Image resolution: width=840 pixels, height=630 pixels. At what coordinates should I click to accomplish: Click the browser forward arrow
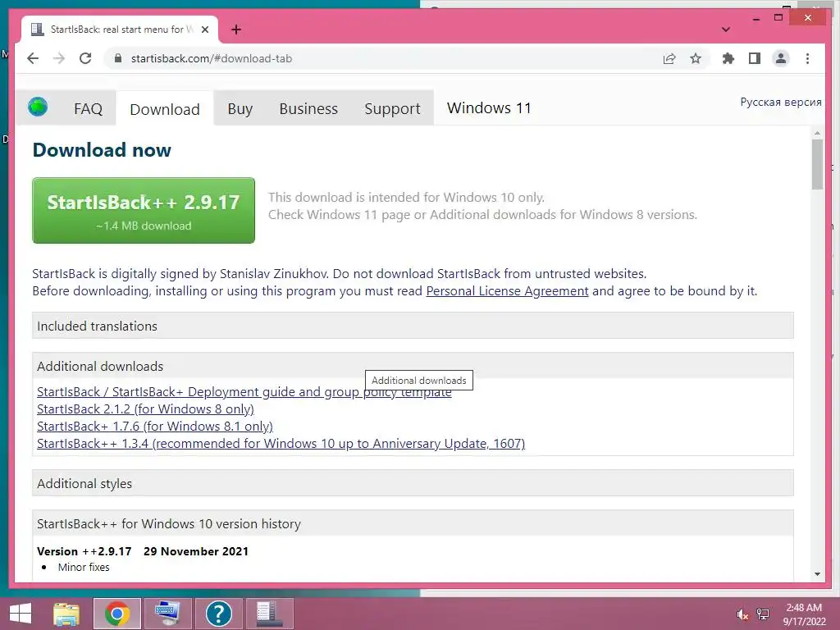pyautogui.click(x=59, y=58)
